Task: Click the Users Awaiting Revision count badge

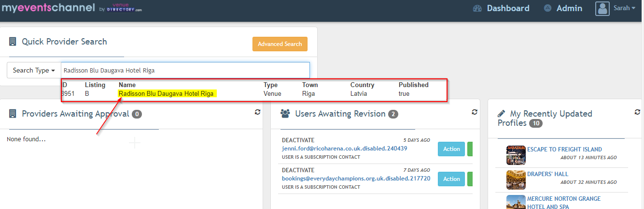Action: click(x=393, y=114)
